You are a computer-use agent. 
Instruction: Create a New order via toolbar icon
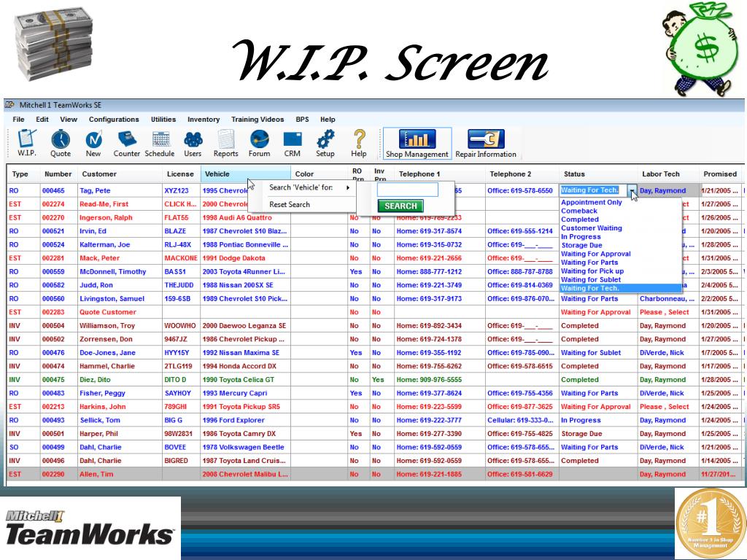click(93, 143)
